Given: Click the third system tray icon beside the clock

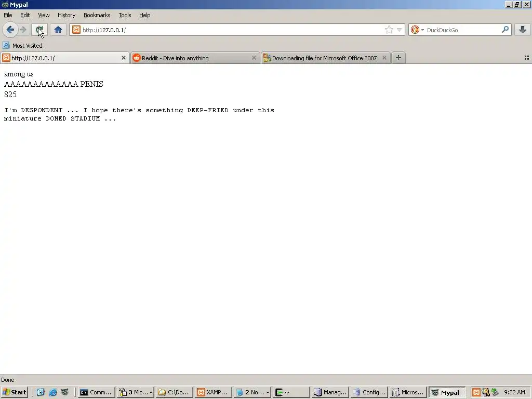Looking at the screenshot, I should click(x=495, y=392).
